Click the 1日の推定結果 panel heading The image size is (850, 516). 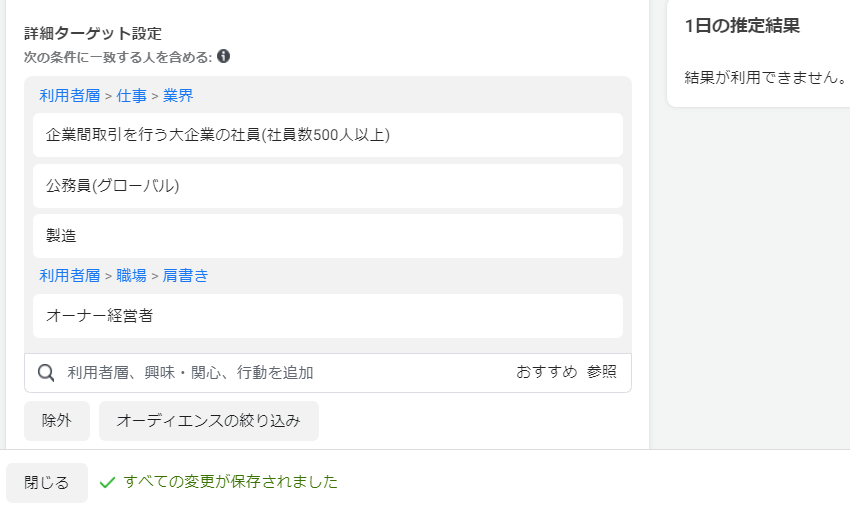coord(742,26)
